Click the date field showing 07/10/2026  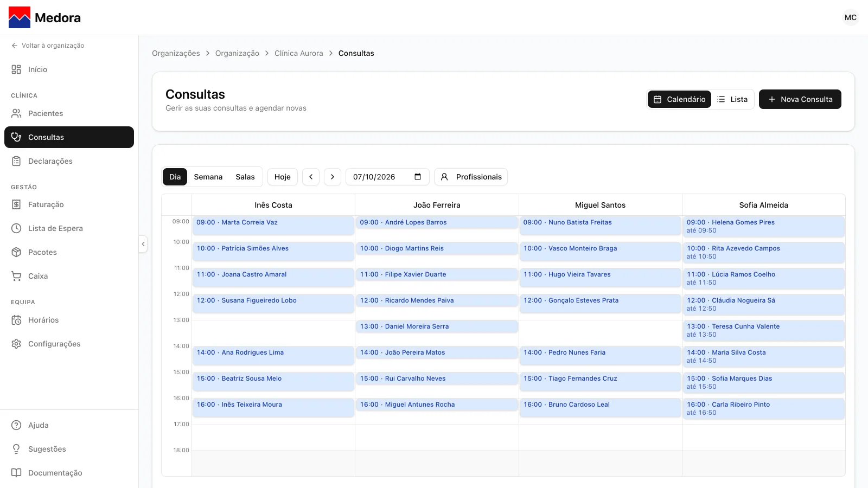387,177
